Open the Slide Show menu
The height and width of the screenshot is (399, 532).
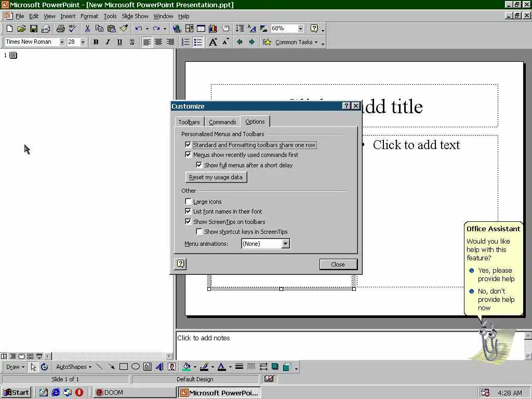[x=135, y=16]
